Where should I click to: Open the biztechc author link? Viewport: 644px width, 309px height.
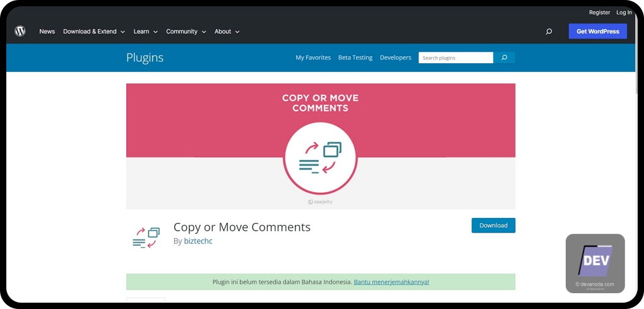(x=198, y=241)
